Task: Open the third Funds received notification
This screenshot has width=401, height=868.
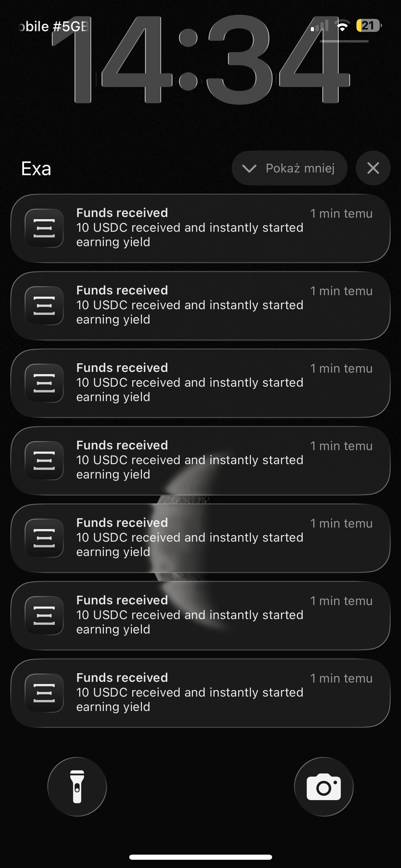Action: coord(200,383)
